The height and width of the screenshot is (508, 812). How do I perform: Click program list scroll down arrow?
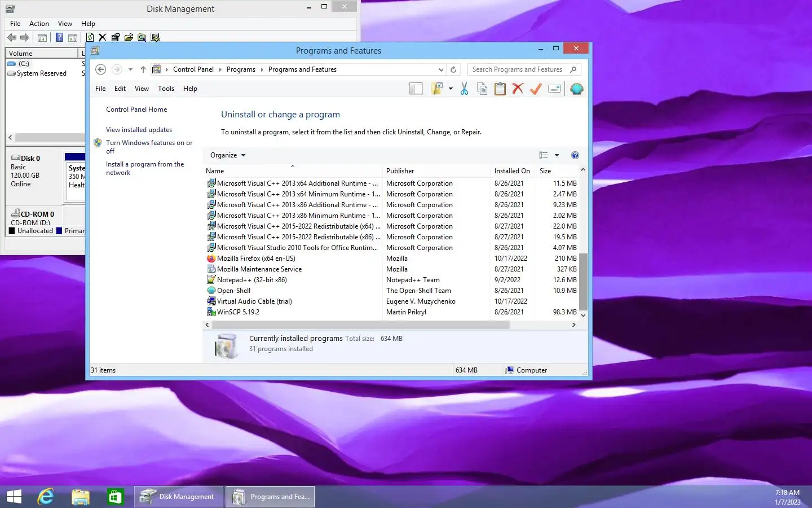click(583, 315)
